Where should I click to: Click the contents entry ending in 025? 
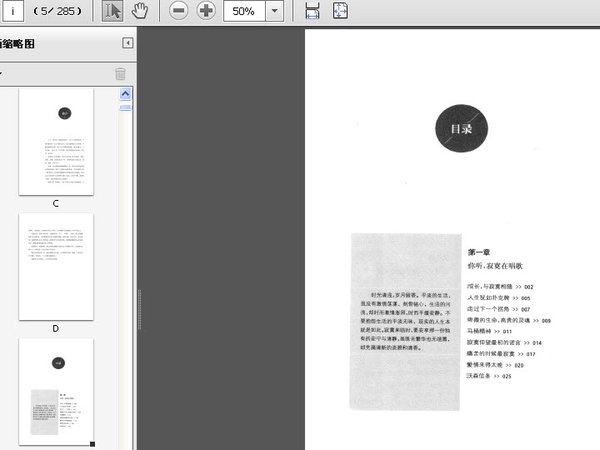point(492,377)
